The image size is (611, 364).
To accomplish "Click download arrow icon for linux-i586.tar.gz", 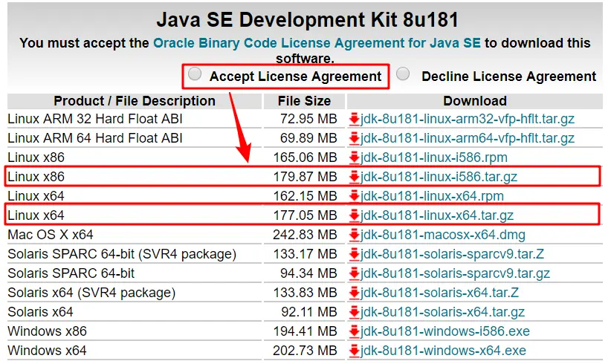I will (x=355, y=177).
